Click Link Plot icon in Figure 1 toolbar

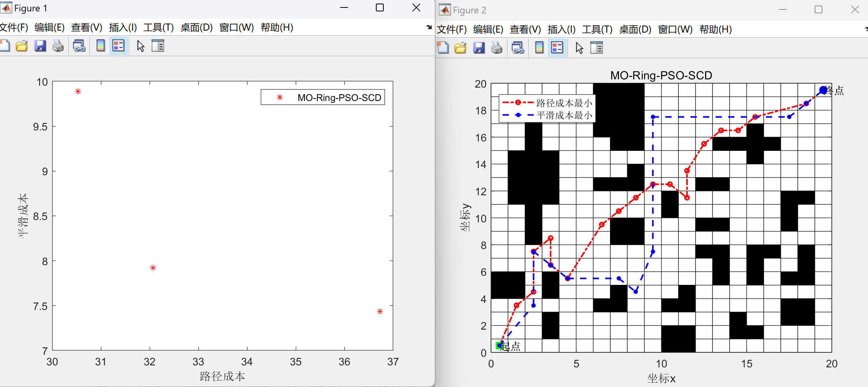coord(79,46)
